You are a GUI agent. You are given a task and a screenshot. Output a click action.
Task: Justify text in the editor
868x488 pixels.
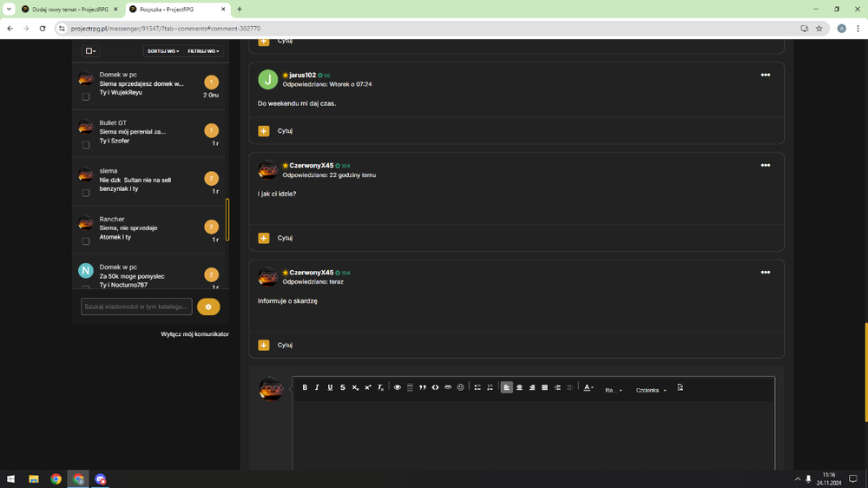[x=545, y=388]
